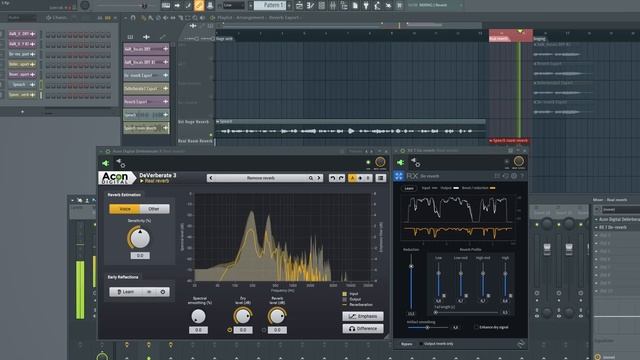
Task: Click the RX history undo icon in header
Action: coord(505,176)
